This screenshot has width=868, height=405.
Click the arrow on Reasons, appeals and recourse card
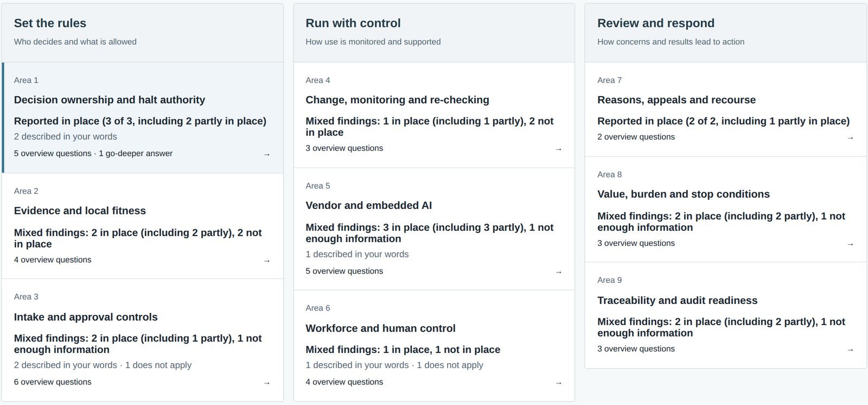pyautogui.click(x=850, y=138)
